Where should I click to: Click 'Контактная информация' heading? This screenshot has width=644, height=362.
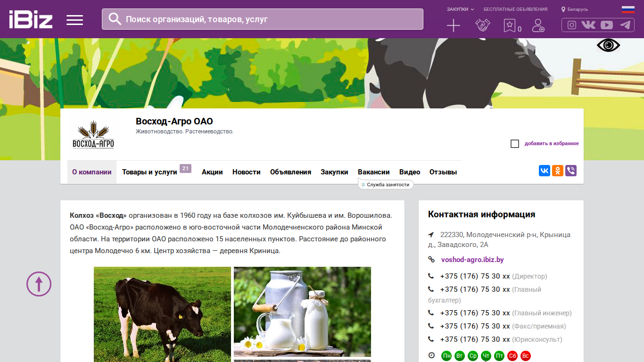point(481,214)
